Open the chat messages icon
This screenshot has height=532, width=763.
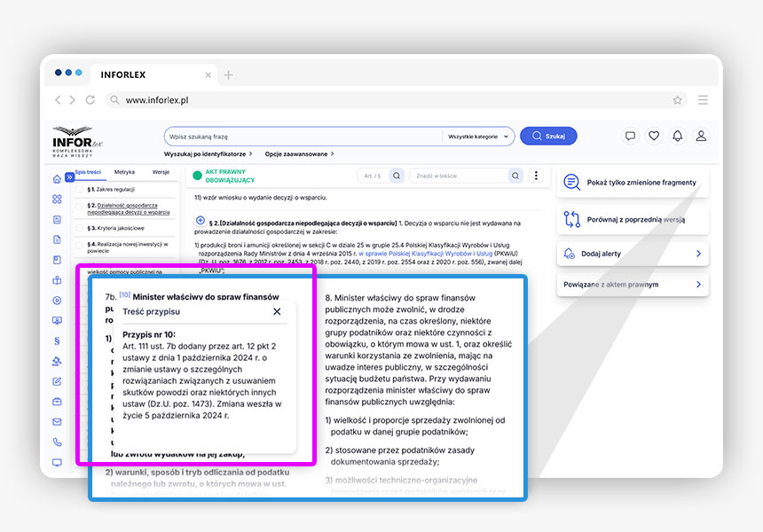click(630, 136)
